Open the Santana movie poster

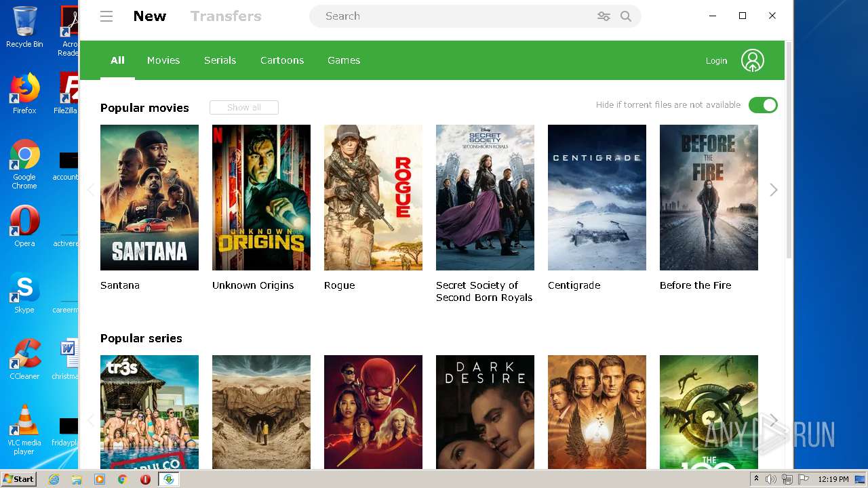[x=149, y=197]
